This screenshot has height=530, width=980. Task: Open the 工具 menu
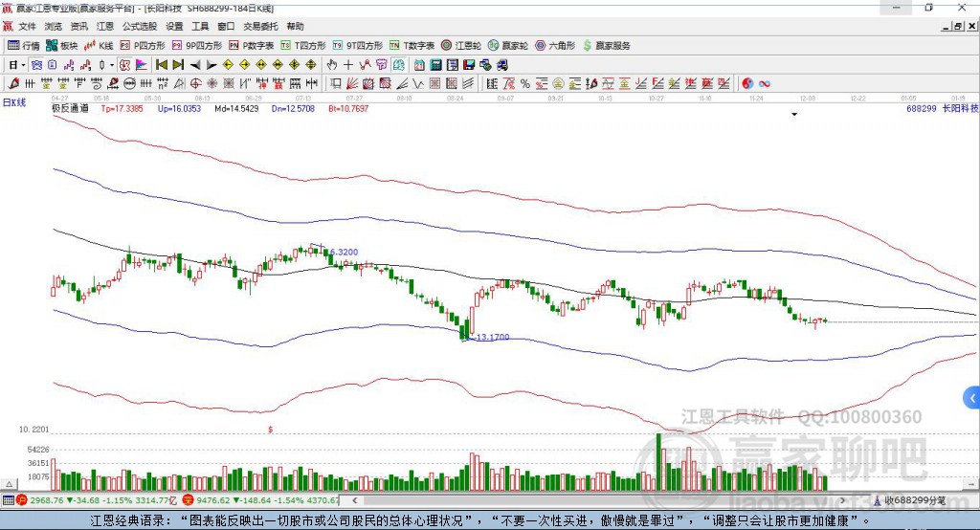pyautogui.click(x=200, y=26)
